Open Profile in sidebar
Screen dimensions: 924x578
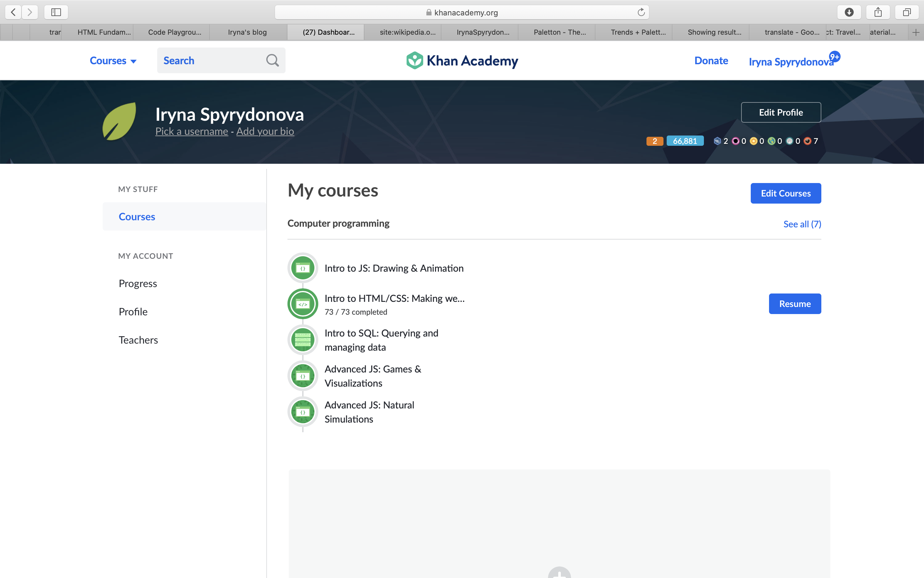point(133,311)
